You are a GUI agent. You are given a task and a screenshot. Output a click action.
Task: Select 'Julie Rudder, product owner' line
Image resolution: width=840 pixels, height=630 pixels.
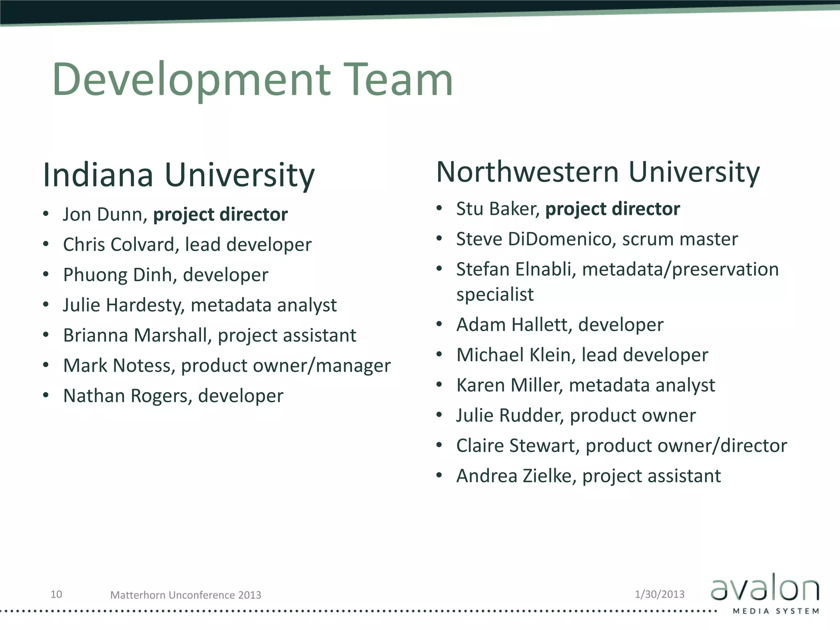[x=576, y=415]
